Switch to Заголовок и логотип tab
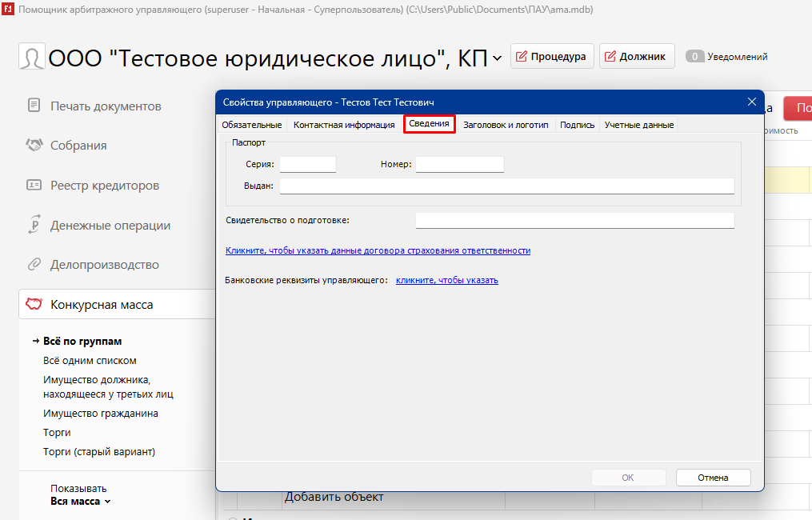The height and width of the screenshot is (520, 812). [x=506, y=125]
